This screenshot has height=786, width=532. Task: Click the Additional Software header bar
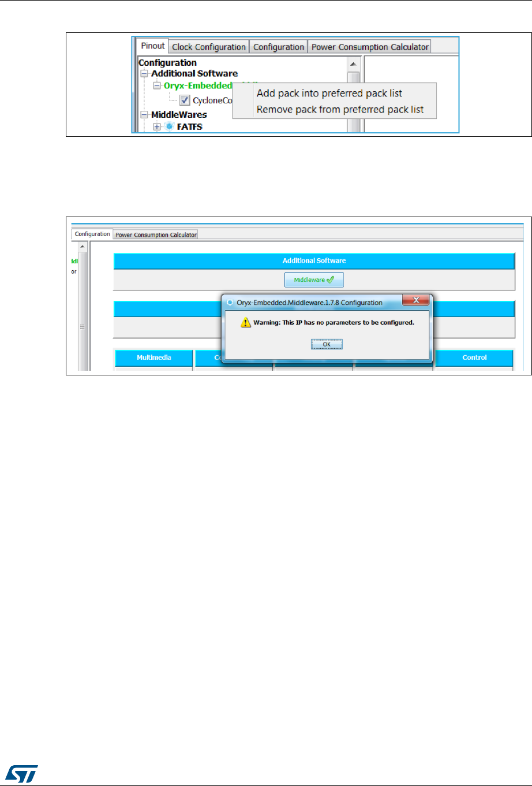tap(314, 261)
